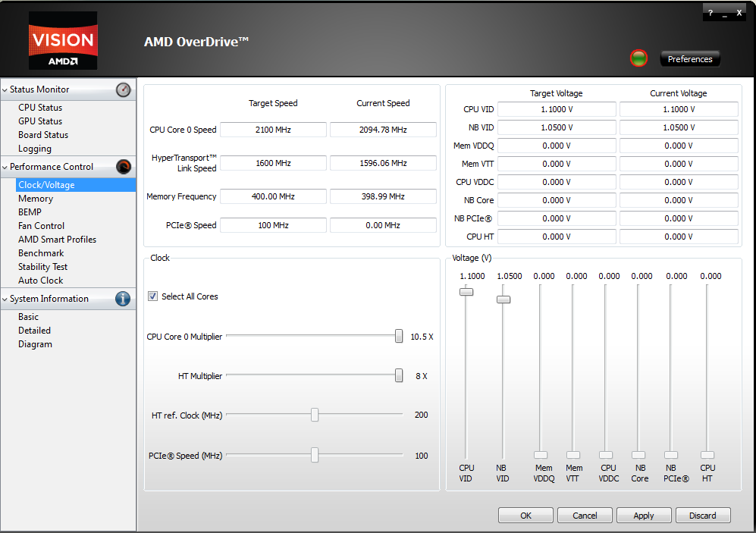
Task: Open the Benchmark page
Action: (41, 253)
